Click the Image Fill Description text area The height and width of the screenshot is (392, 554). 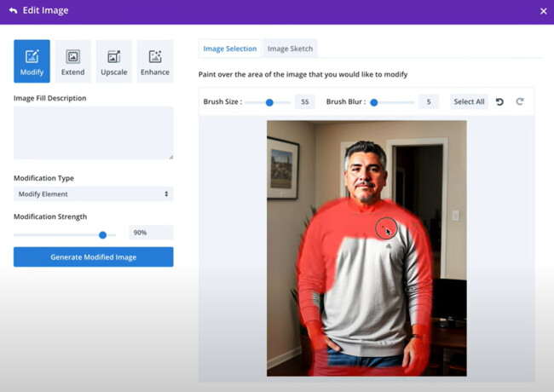tap(93, 133)
